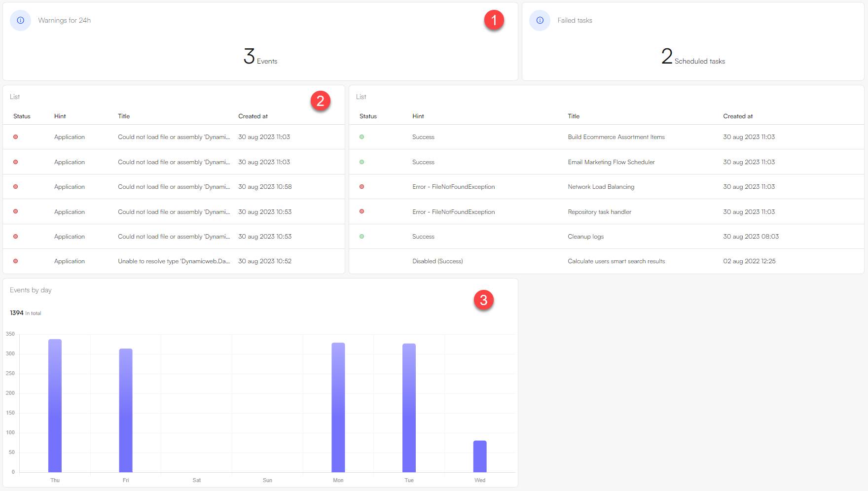Click 'Unable to resolve type Dynamicweb.Da...' title
The image size is (868, 491).
pyautogui.click(x=174, y=261)
